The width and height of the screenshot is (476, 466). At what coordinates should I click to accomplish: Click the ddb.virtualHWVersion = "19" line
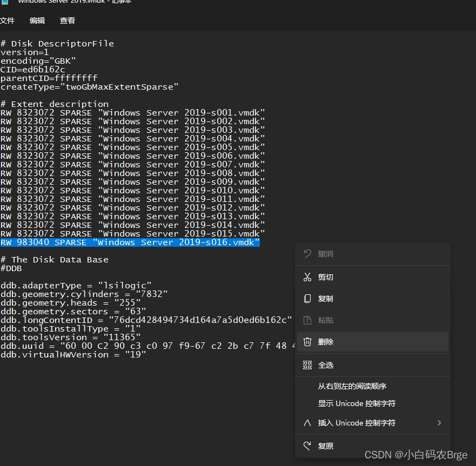[73, 355]
